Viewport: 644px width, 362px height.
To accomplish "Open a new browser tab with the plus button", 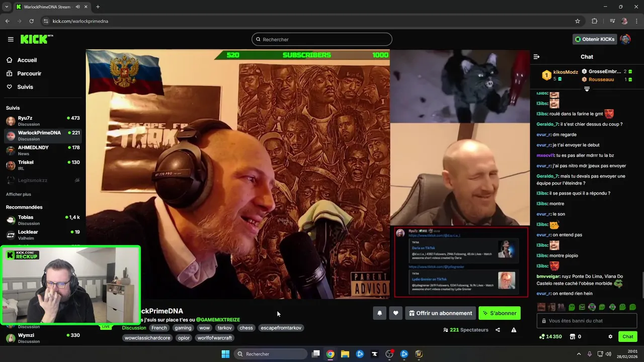I will coord(98,7).
